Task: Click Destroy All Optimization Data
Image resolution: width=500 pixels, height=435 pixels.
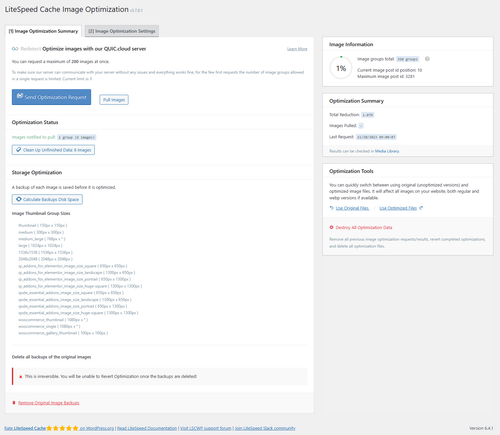Action: click(x=364, y=227)
